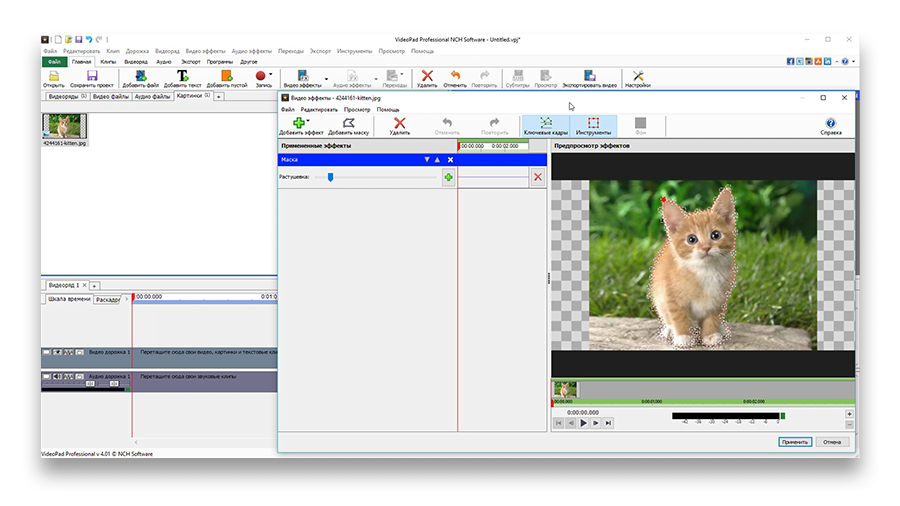Image resolution: width=900 pixels, height=506 pixels.
Task: Click Удалить red X in effects dialog toolbar
Action: coord(399,123)
